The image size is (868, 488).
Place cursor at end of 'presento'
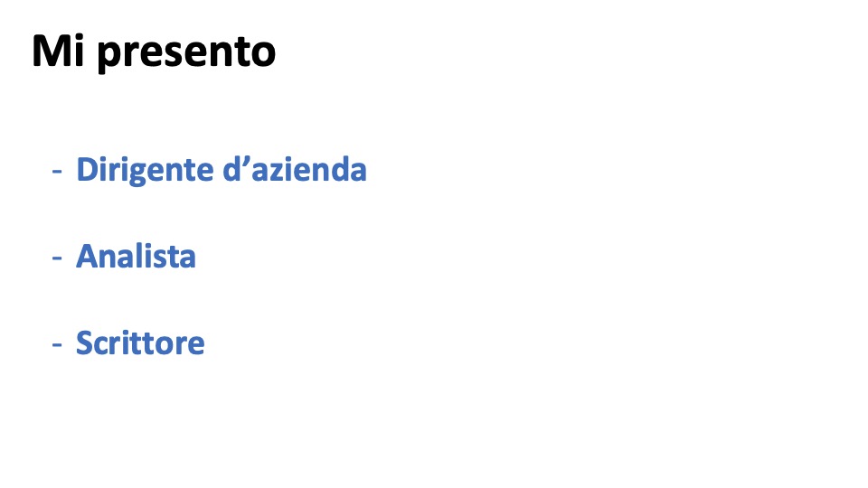277,52
